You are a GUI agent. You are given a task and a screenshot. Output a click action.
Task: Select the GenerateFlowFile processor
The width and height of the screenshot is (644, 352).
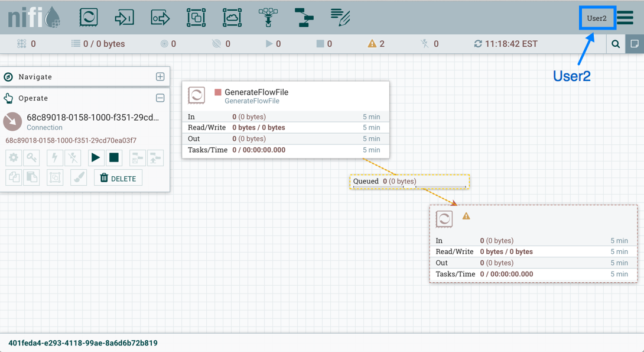point(285,96)
